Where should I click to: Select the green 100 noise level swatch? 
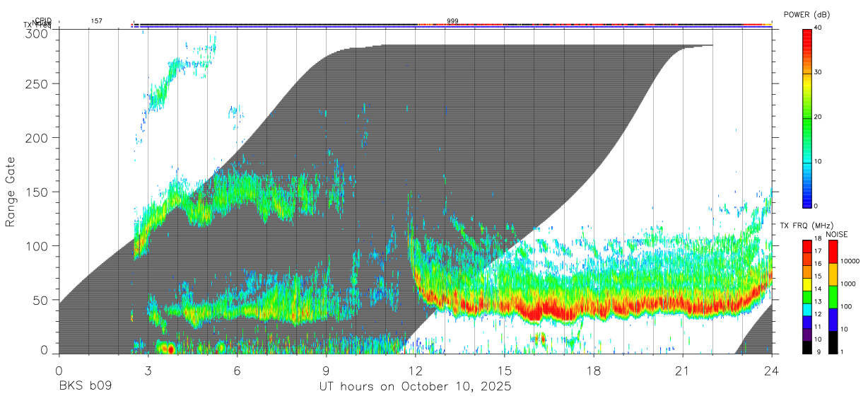[x=833, y=297]
